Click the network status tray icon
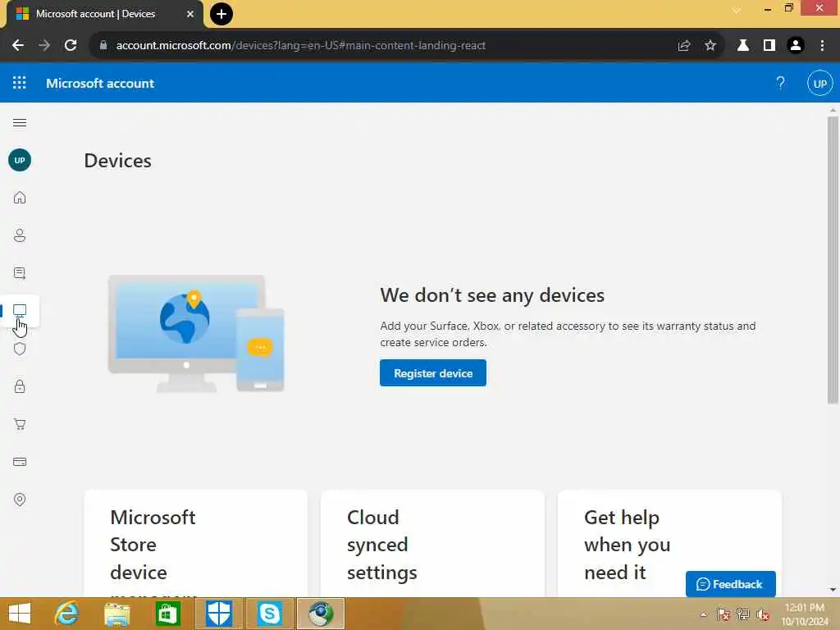The height and width of the screenshot is (630, 840). click(x=743, y=614)
